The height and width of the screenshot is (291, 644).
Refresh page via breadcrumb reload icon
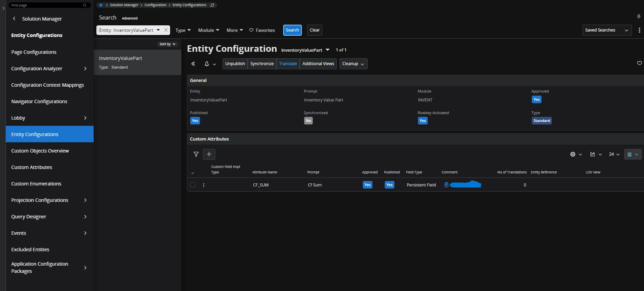coord(212,5)
